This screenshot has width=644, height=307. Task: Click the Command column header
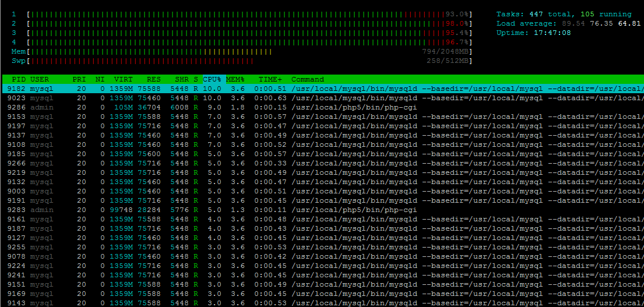tap(308, 79)
